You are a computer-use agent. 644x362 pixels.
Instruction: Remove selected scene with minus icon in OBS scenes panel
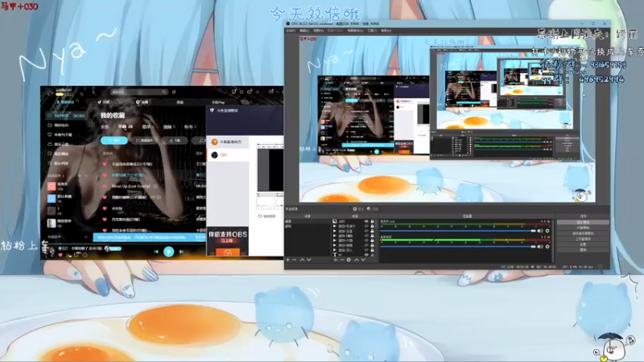(294, 260)
